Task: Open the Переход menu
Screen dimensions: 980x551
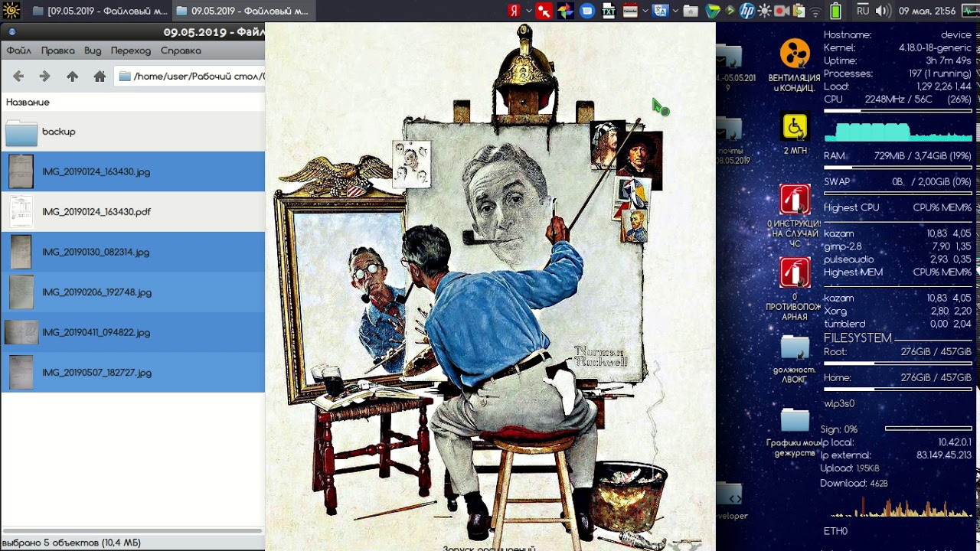Action: 131,51
